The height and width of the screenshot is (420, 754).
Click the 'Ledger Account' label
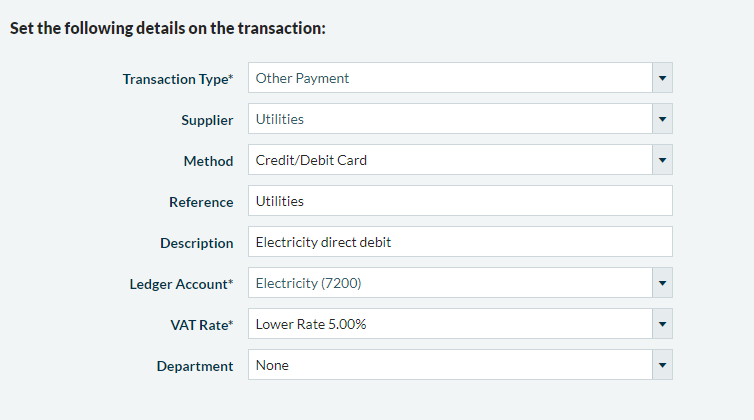[174, 285]
